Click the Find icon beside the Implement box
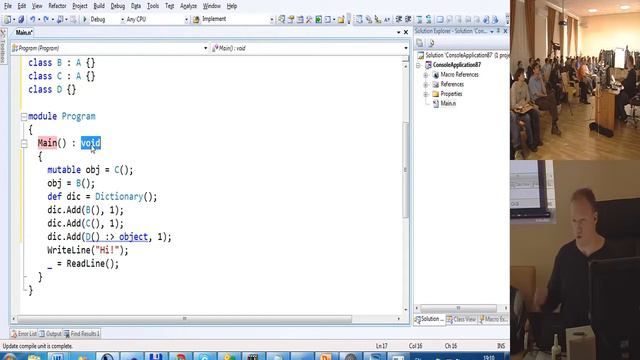The width and height of the screenshot is (640, 360). [196, 19]
